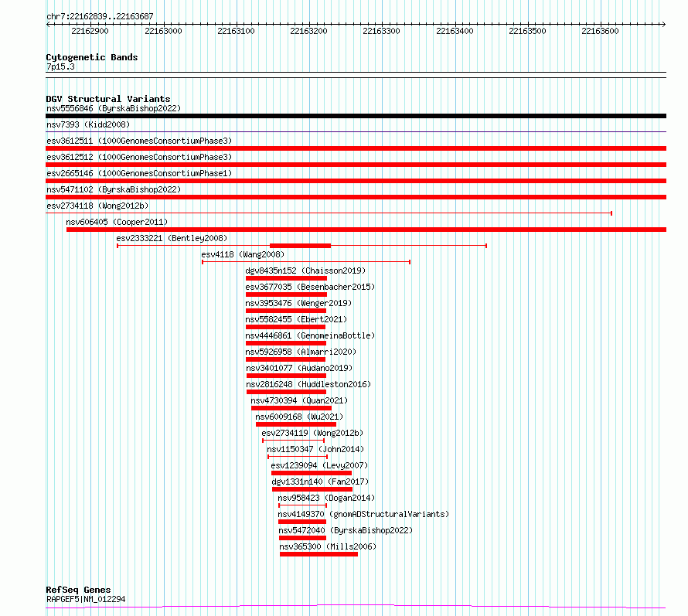688x616 pixels.
Task: Click variant label esv2734118 (Wong2012b)
Action: pyautogui.click(x=97, y=206)
